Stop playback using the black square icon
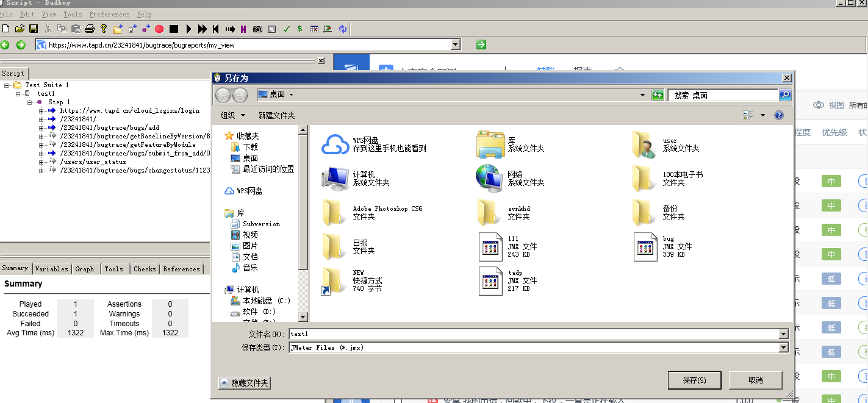This screenshot has width=868, height=403. point(174,28)
